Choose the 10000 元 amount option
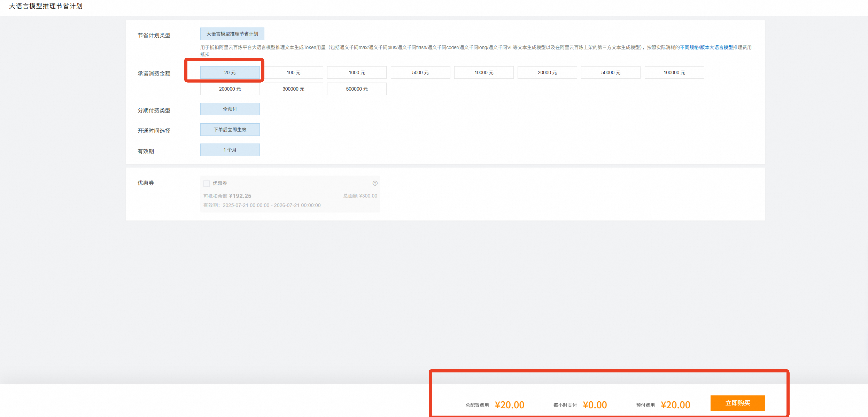 (483, 72)
